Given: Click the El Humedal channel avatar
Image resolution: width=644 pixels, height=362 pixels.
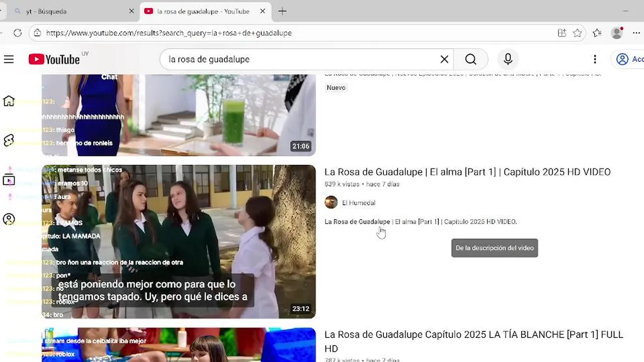Looking at the screenshot, I should coord(331,202).
